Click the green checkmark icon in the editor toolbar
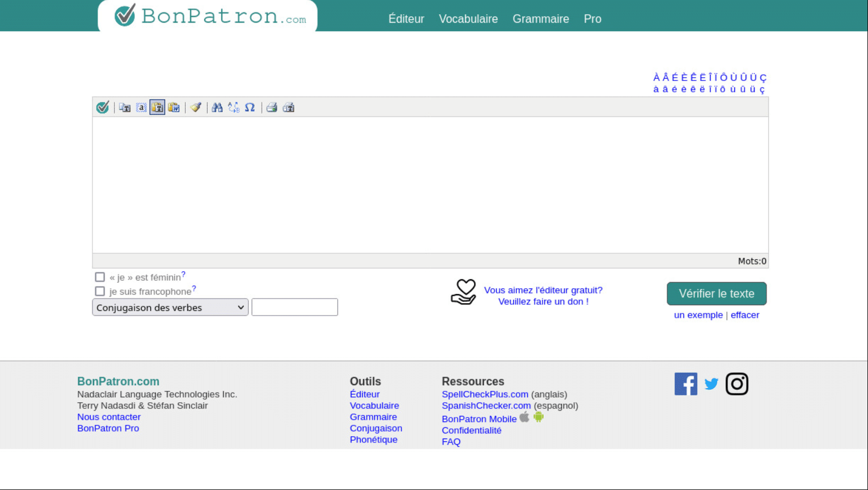868x490 pixels. point(103,107)
